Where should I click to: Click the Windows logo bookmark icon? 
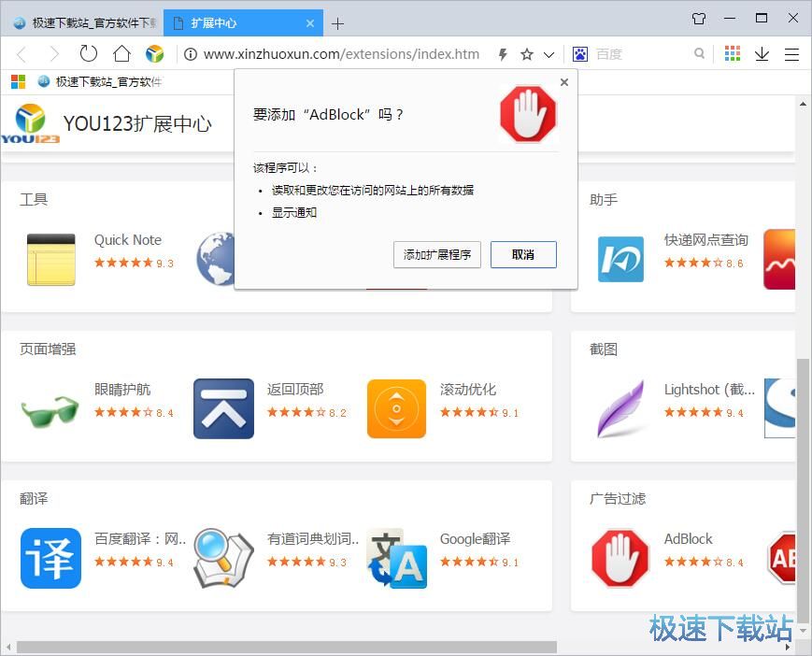point(18,81)
